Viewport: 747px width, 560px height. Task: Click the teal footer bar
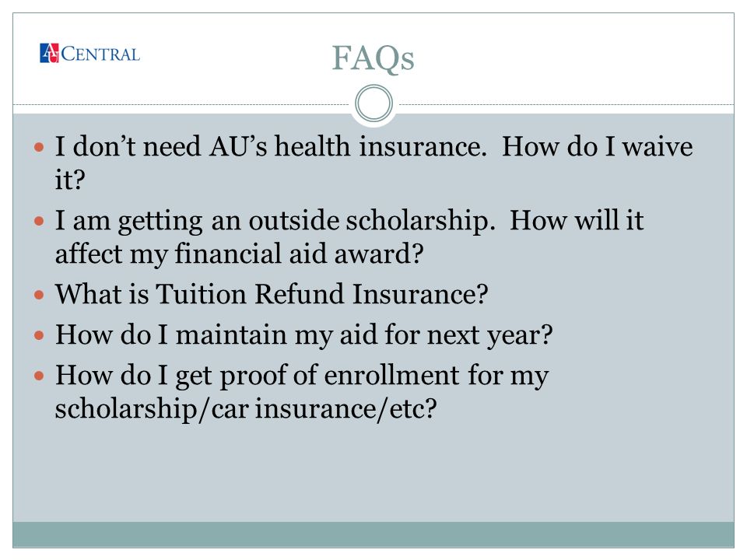coord(373,534)
